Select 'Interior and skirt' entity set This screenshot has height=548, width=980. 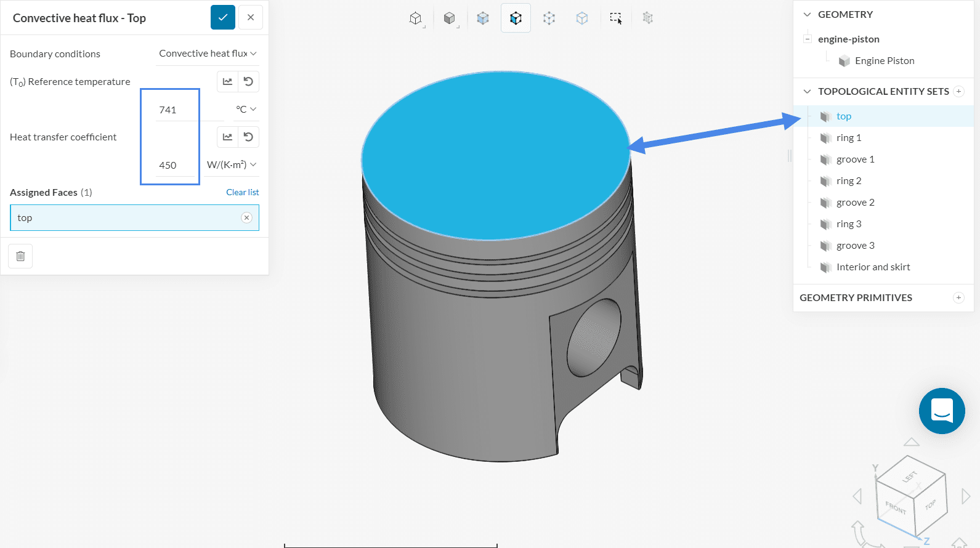(873, 267)
